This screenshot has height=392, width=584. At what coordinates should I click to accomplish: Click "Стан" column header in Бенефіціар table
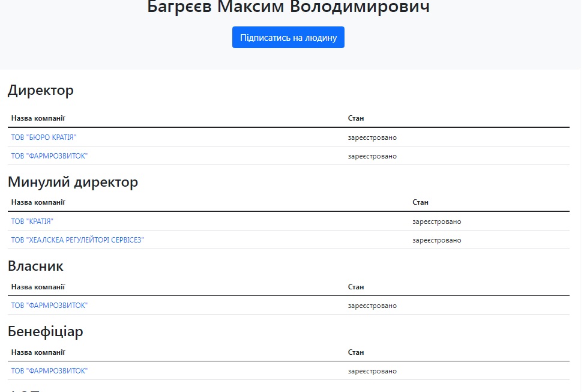(356, 352)
